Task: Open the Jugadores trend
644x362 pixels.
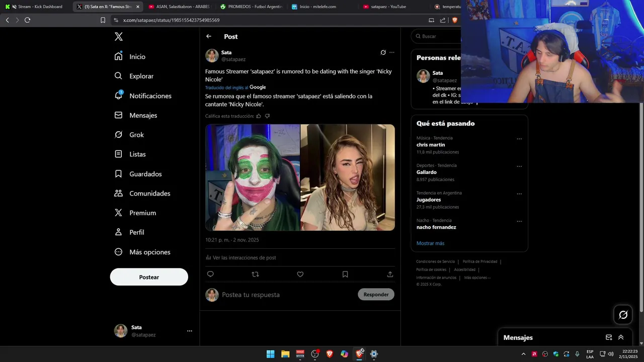Action: 429,200
